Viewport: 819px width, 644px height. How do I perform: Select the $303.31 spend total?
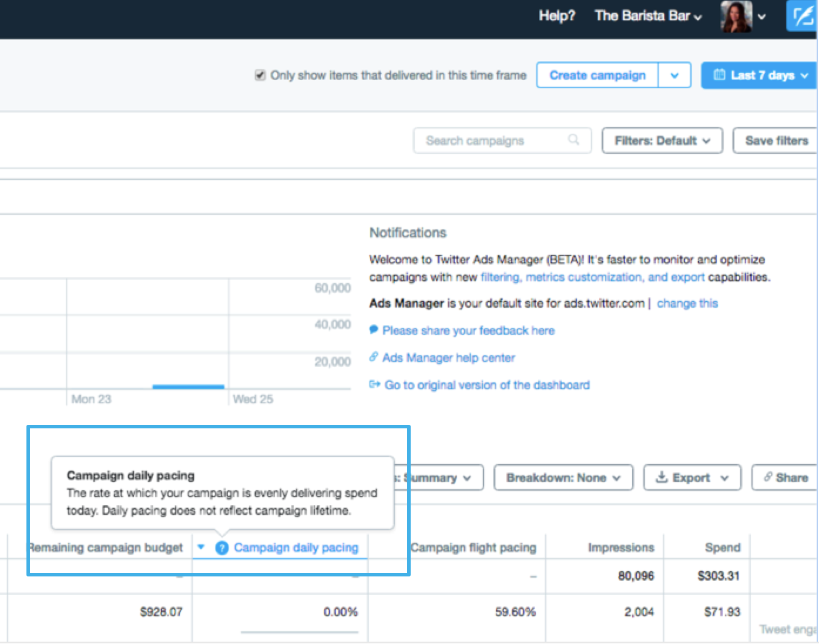(x=719, y=576)
